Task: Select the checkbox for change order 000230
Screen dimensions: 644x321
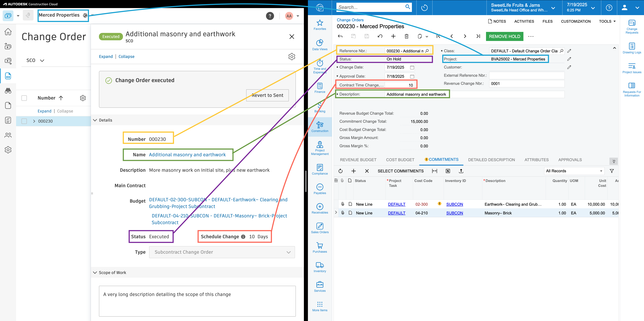Action: (x=24, y=121)
